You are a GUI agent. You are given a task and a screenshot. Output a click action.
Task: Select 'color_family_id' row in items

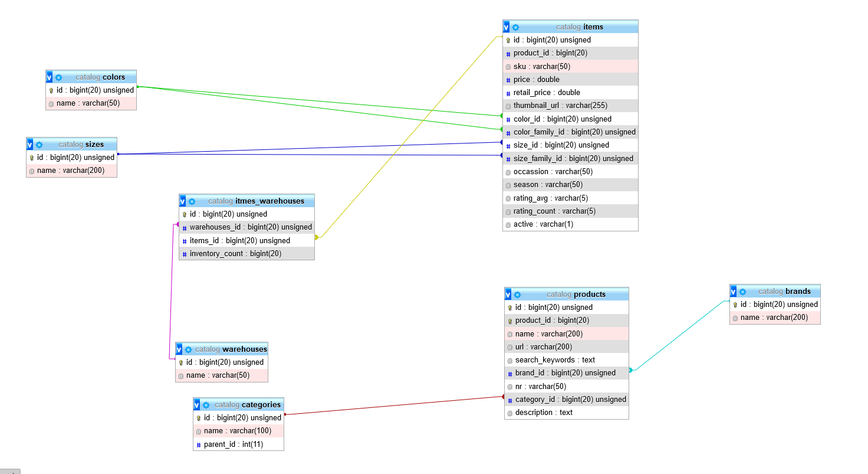point(570,132)
